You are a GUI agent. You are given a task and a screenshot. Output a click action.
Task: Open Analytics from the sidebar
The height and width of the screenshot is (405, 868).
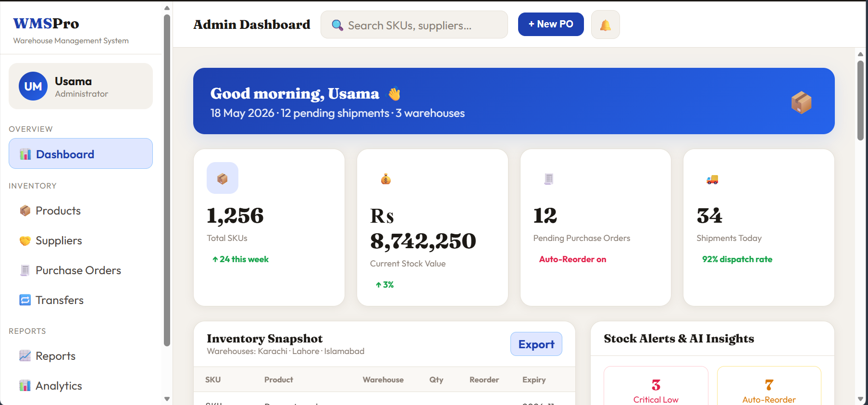tap(81, 386)
